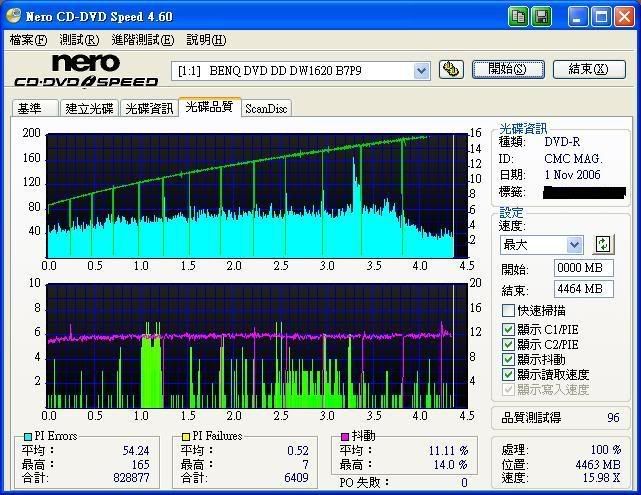Click the Nero CD-DVD Speed disc icon
This screenshot has width=641, height=495.
click(x=13, y=16)
